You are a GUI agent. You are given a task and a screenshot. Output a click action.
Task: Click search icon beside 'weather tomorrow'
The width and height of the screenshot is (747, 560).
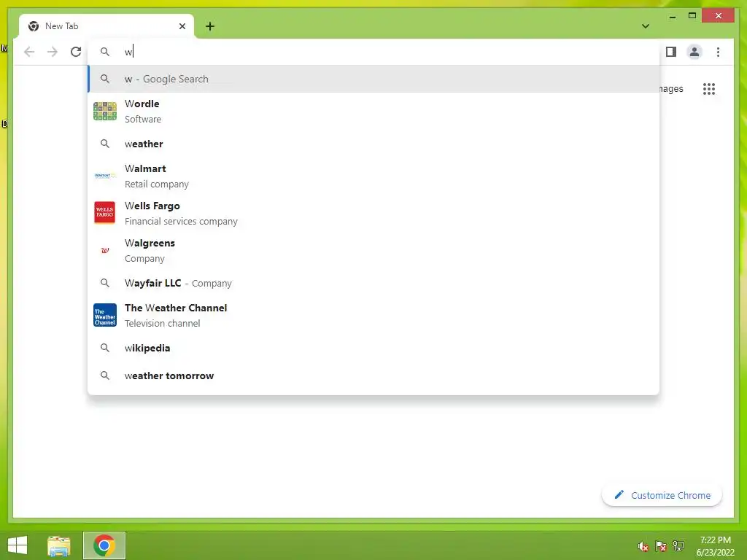[105, 376]
